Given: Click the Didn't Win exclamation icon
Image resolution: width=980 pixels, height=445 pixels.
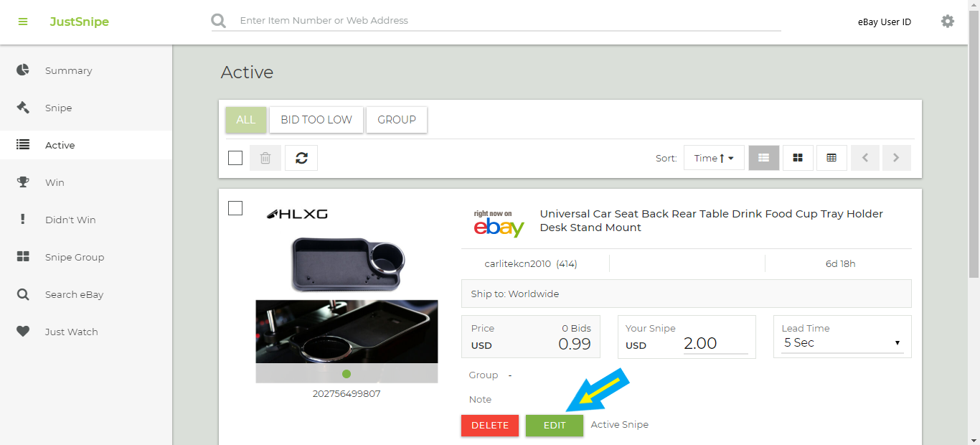Looking at the screenshot, I should click(x=22, y=220).
